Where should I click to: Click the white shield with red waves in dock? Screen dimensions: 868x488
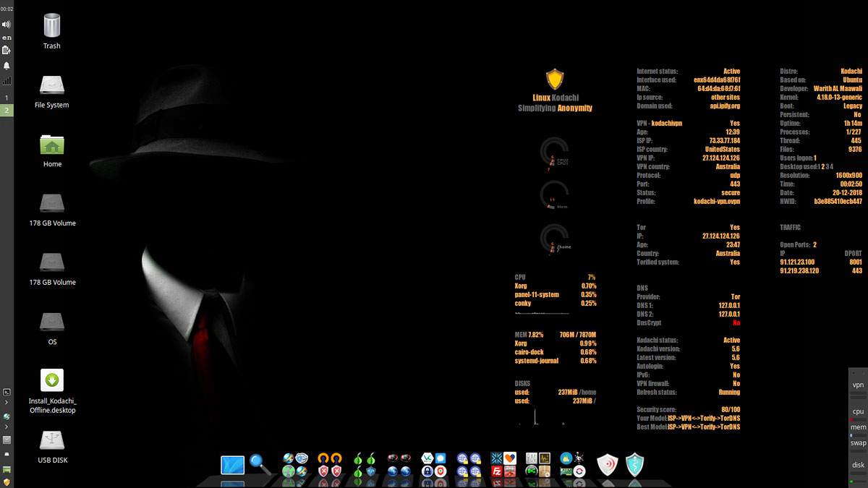[x=607, y=465]
